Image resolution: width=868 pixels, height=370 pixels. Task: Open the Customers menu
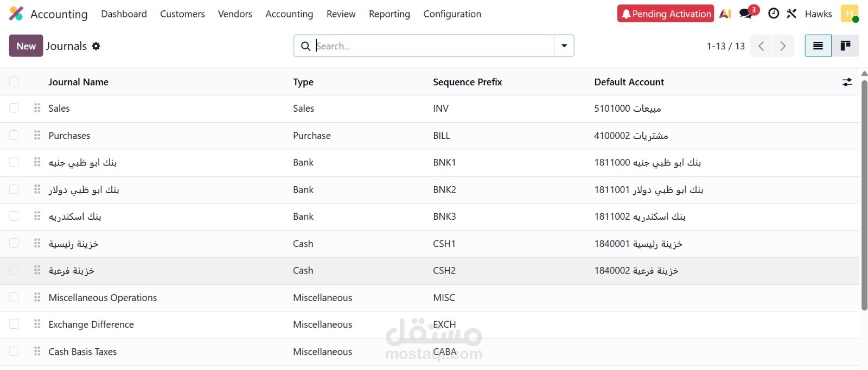pos(182,14)
